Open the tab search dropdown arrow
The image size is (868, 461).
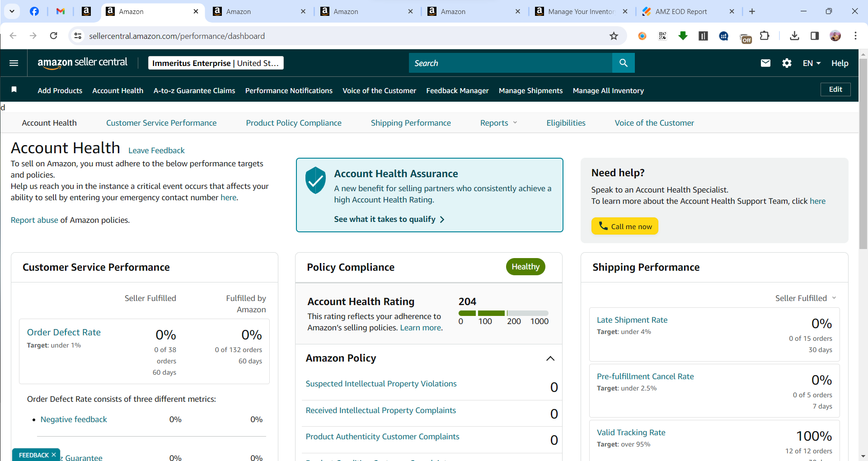pos(12,11)
